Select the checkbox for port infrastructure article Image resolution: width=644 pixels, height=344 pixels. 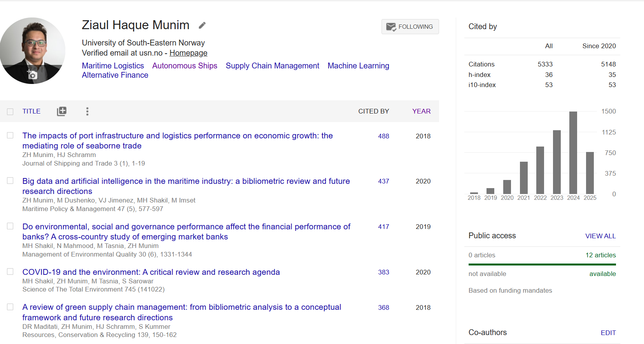(10, 135)
